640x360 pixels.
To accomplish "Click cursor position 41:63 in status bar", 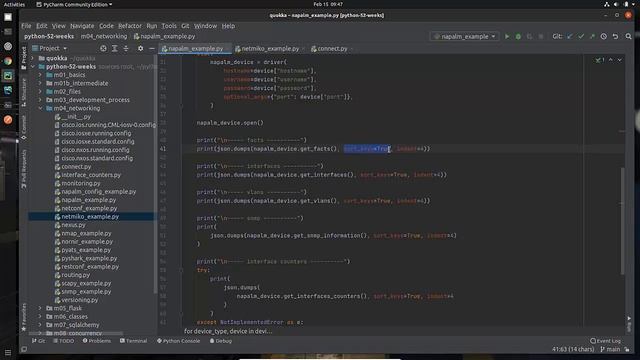I will click(x=573, y=349).
